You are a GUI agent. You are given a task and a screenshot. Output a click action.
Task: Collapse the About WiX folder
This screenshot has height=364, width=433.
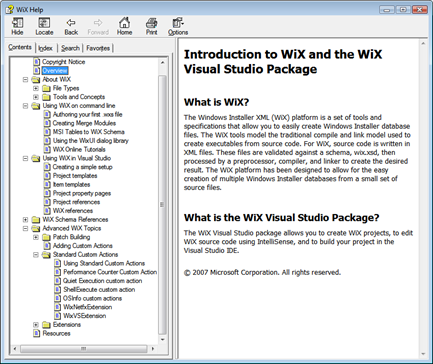[25, 79]
